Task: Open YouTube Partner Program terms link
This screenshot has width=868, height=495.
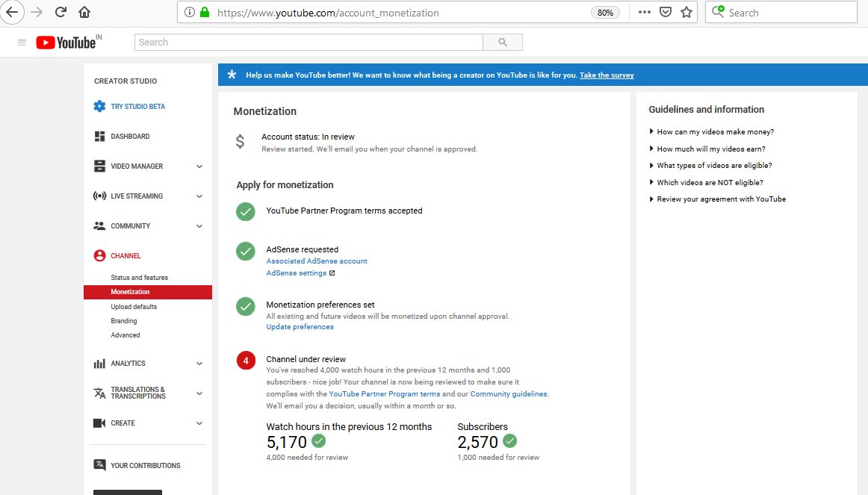Action: point(385,393)
